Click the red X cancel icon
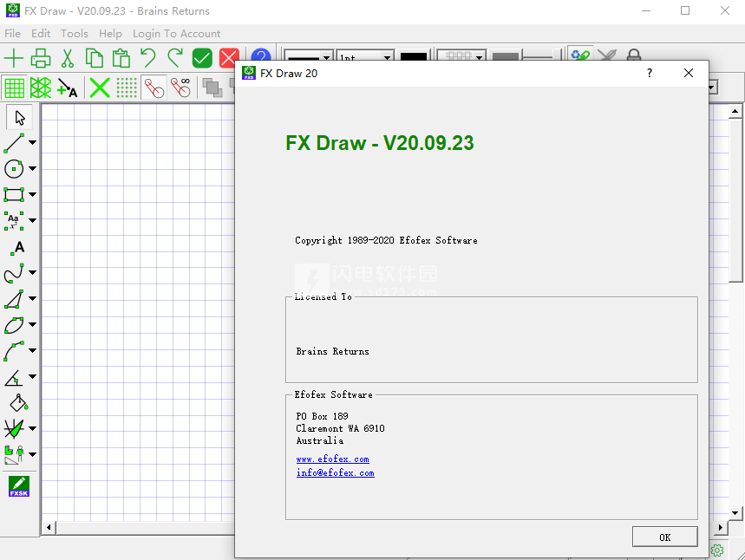 [x=229, y=58]
